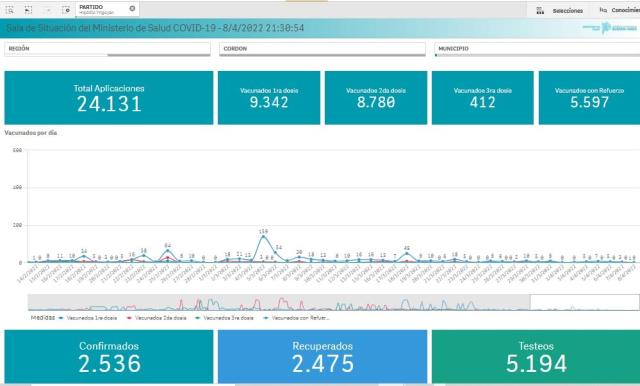Click the 119 peak data point
Screen dimensions: 640x386
[263, 236]
